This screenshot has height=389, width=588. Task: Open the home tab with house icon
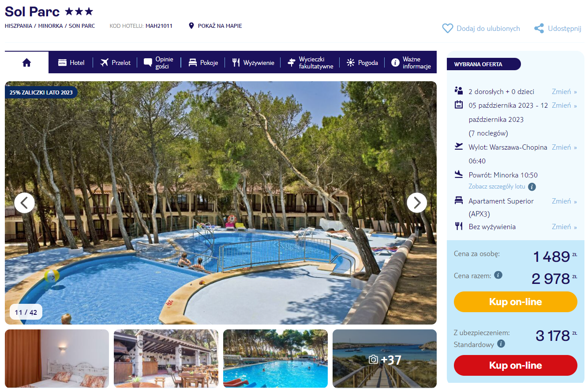pyautogui.click(x=26, y=63)
